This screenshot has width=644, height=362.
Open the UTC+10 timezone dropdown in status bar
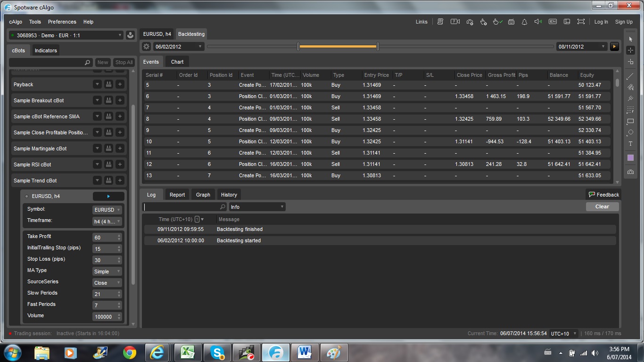point(563,334)
